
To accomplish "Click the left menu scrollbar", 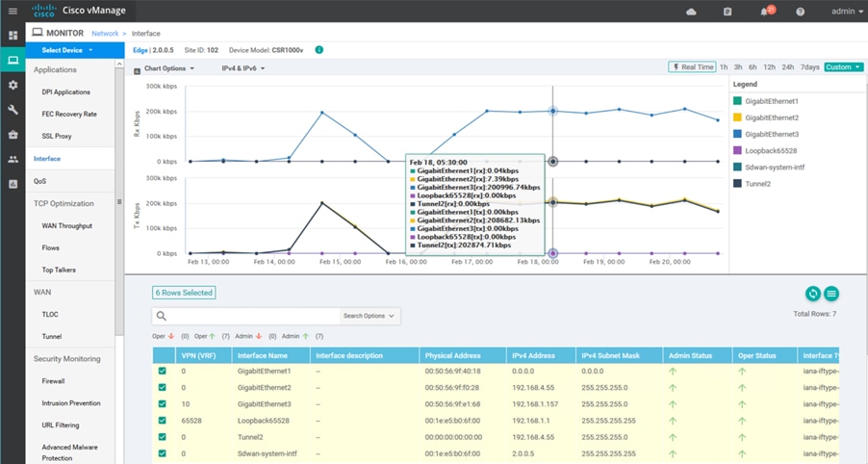I will point(119,202).
